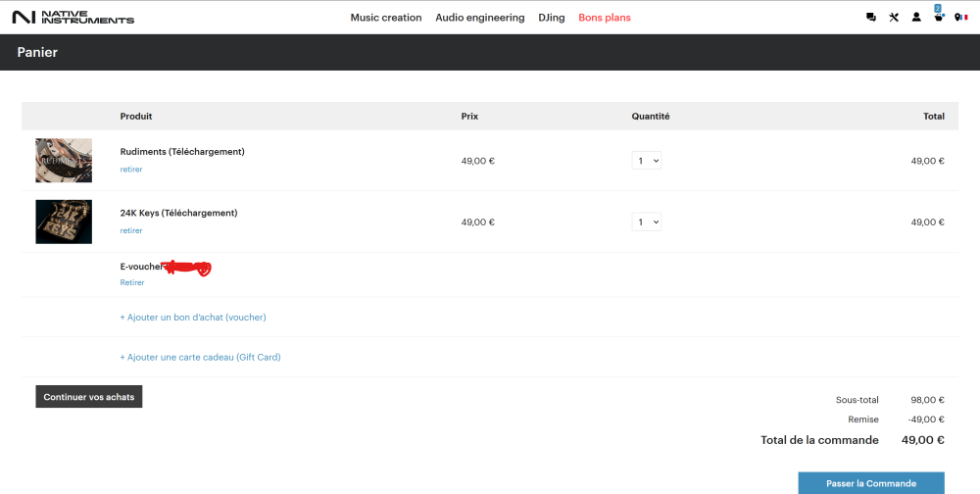Screen dimensions: 980x494
Task: Click the Total de la commande label
Action: (x=819, y=440)
